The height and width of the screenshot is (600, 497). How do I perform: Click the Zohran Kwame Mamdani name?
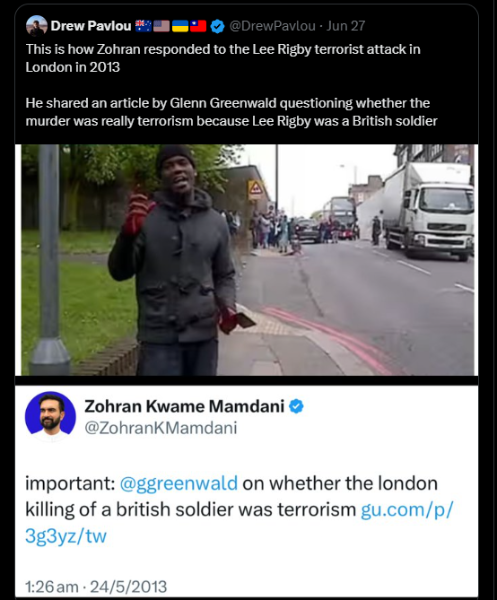pos(184,406)
